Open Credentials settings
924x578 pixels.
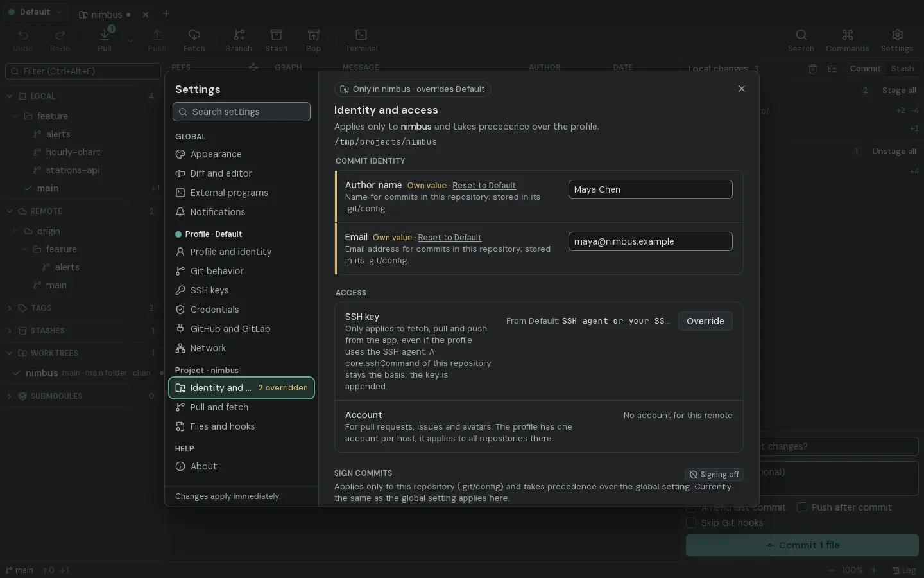coord(241,310)
